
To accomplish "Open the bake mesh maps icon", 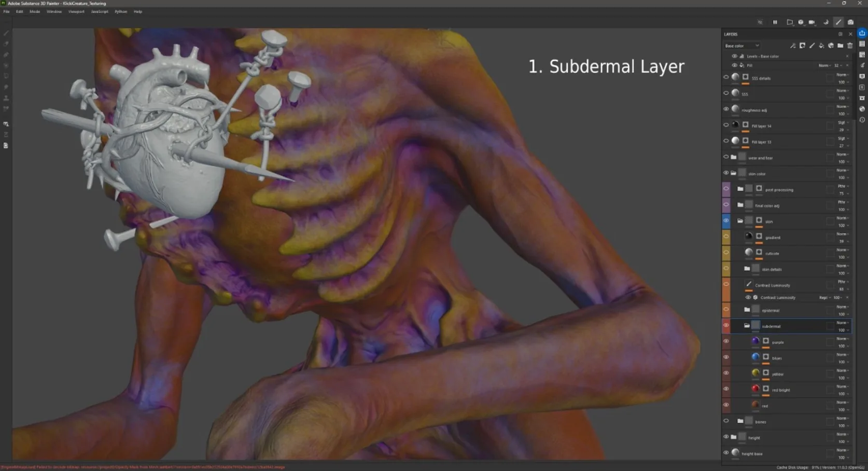I will tap(6, 124).
